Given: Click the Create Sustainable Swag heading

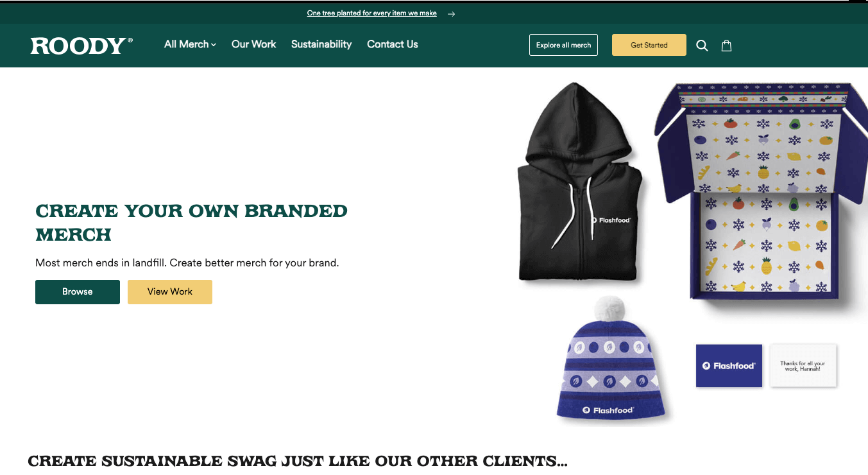Looking at the screenshot, I should (298, 461).
